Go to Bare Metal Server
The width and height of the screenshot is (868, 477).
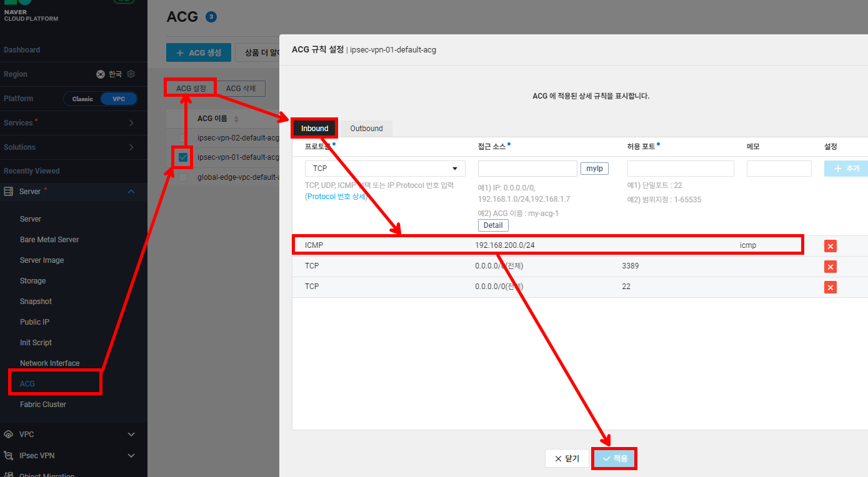click(x=49, y=240)
